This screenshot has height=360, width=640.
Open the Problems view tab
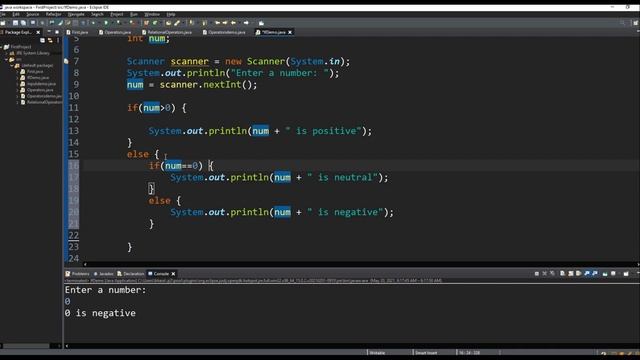point(78,273)
